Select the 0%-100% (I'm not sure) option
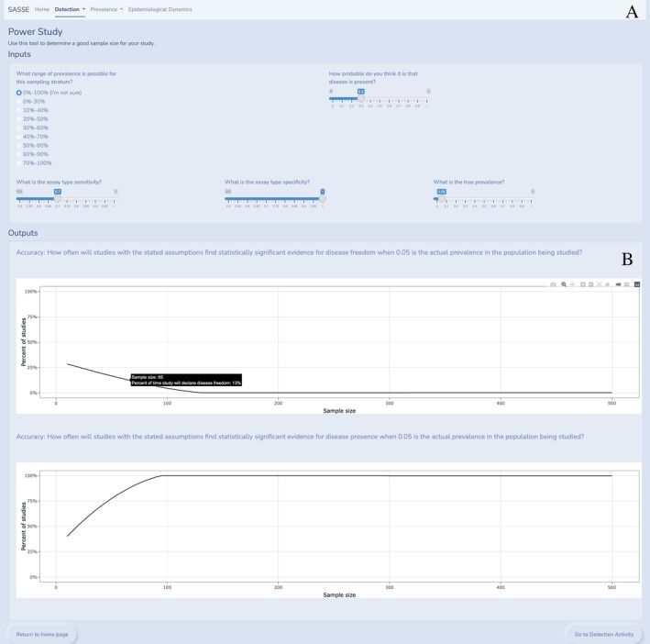 [49, 93]
